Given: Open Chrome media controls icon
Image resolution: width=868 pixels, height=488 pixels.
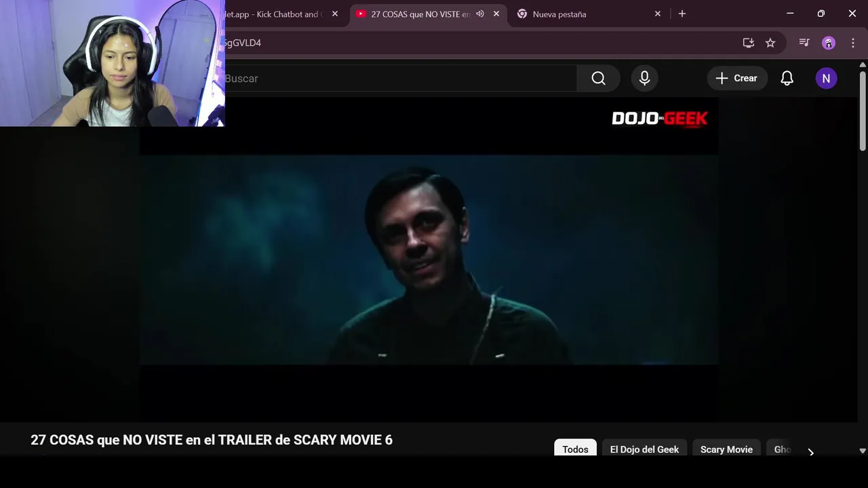Looking at the screenshot, I should coord(804,43).
